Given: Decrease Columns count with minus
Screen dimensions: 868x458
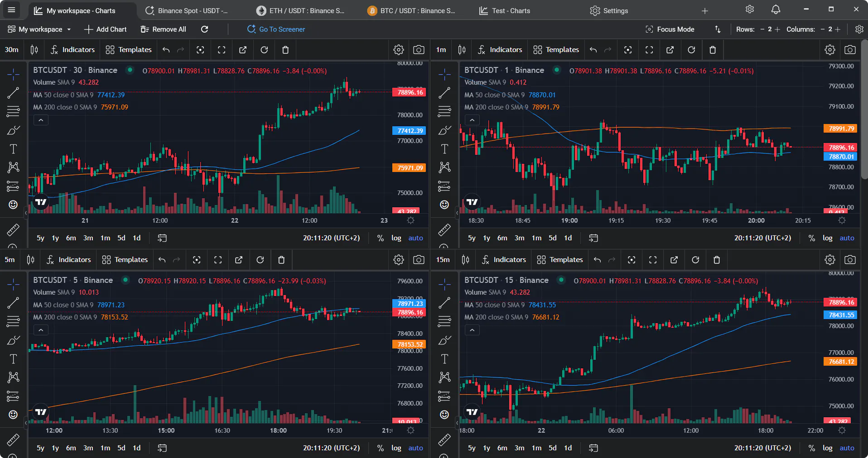Looking at the screenshot, I should 822,29.
